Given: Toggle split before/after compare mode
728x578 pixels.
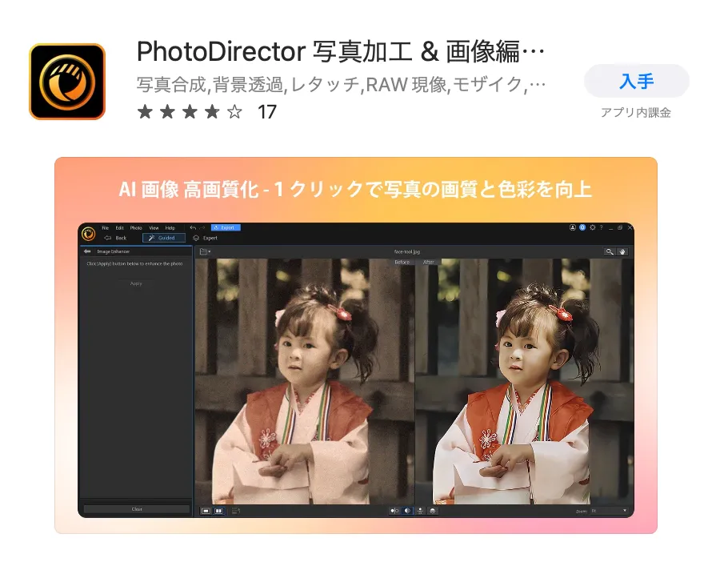Looking at the screenshot, I should click(x=394, y=511).
